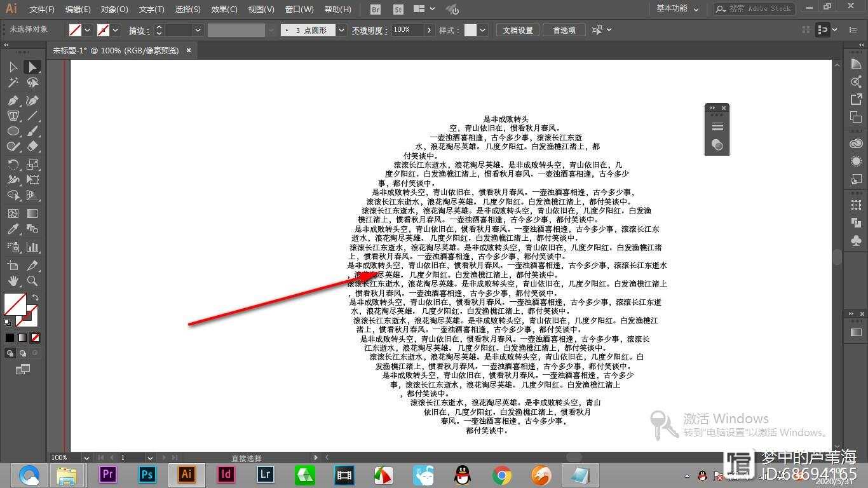Select the Rotate tool
The width and height of the screenshot is (868, 488).
[x=13, y=165]
